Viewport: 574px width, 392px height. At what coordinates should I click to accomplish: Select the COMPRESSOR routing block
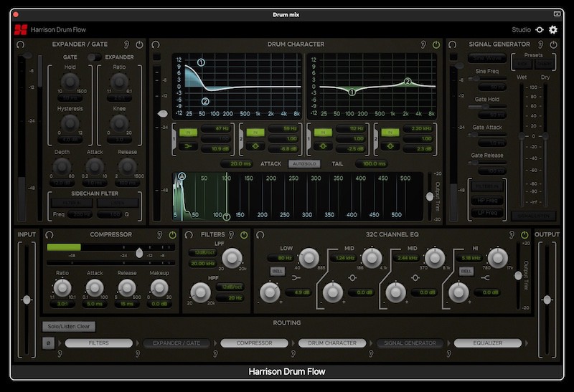click(255, 343)
